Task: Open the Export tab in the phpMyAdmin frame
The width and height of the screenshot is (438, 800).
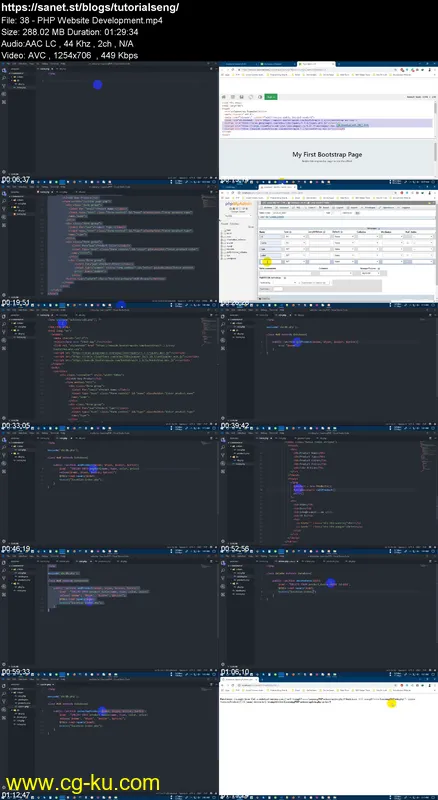Action: [x=339, y=208]
